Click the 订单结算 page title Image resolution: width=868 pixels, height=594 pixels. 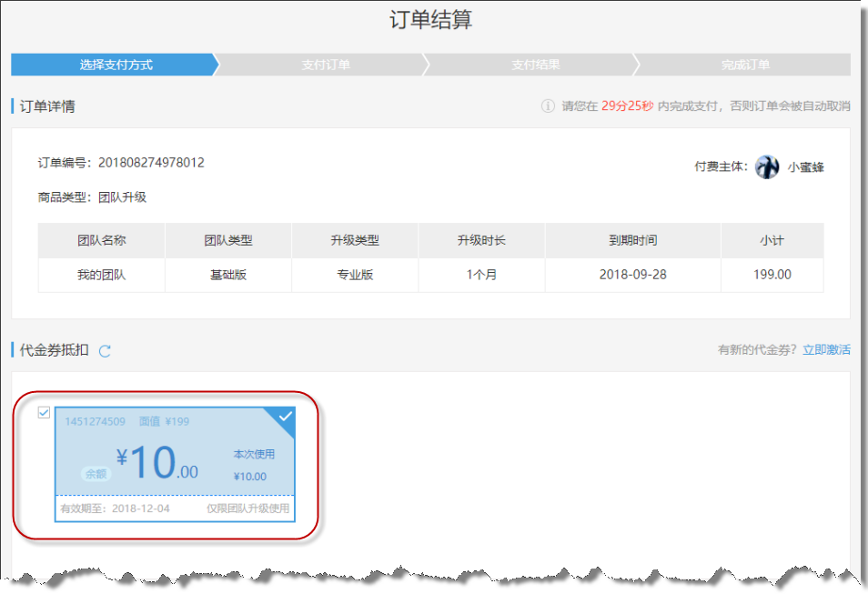tap(430, 20)
